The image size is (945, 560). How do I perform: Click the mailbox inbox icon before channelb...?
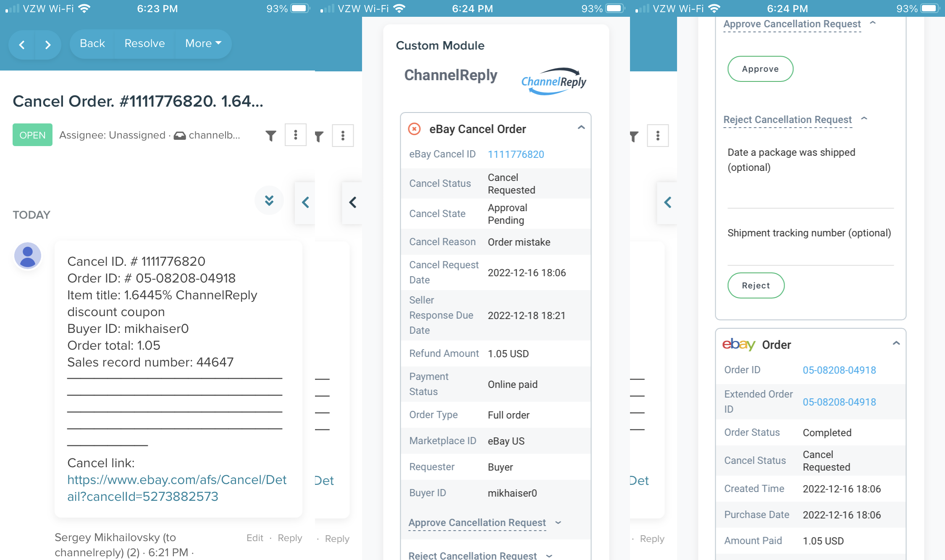click(x=180, y=135)
